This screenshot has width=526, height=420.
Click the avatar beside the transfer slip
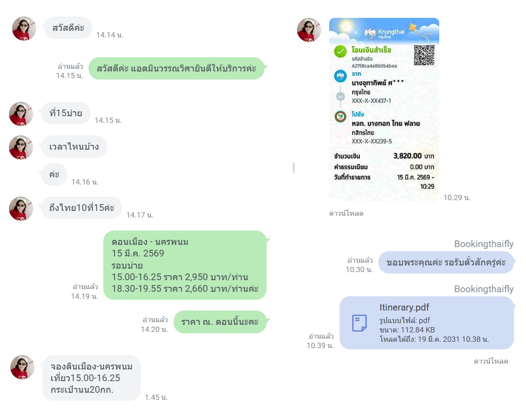click(x=309, y=30)
